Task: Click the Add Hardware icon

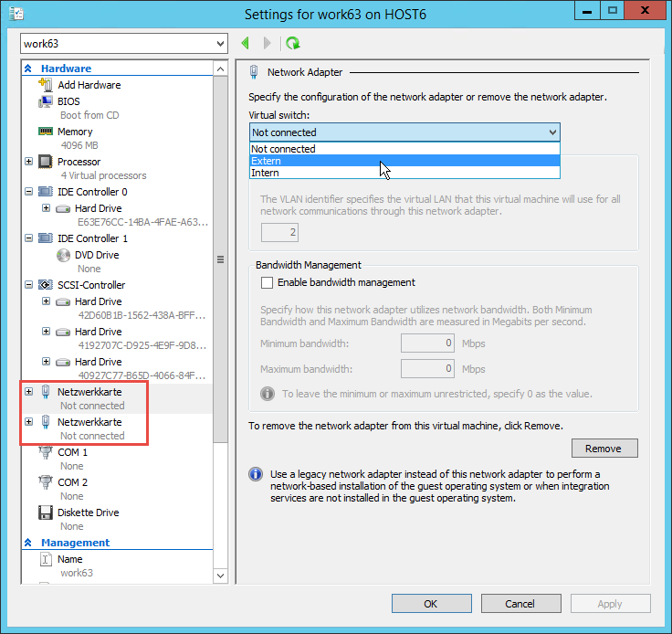Action: (46, 84)
